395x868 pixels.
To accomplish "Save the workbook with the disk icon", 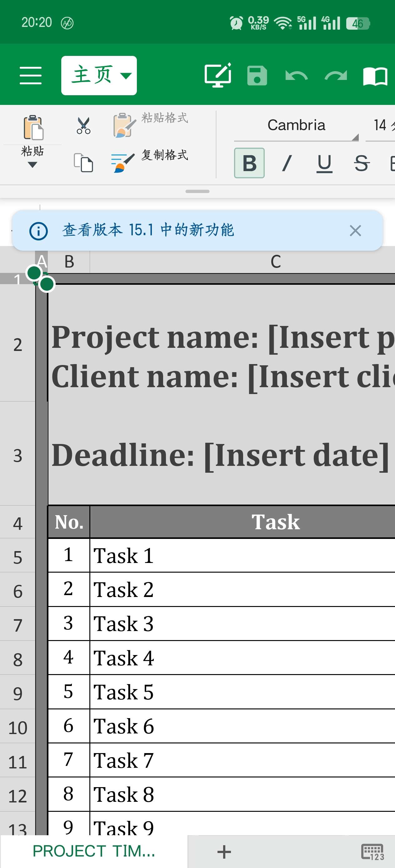I will coord(257,76).
